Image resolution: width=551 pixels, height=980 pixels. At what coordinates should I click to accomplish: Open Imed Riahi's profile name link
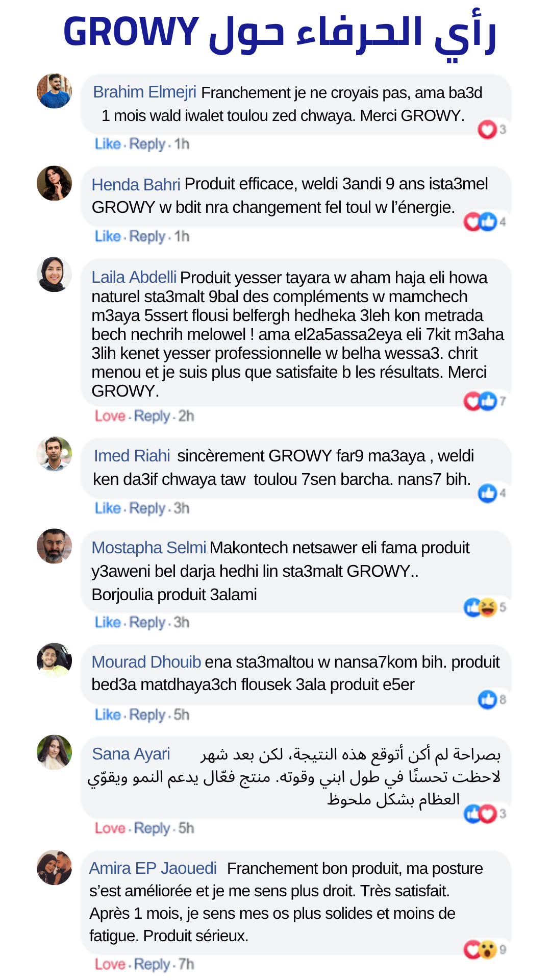tap(132, 456)
